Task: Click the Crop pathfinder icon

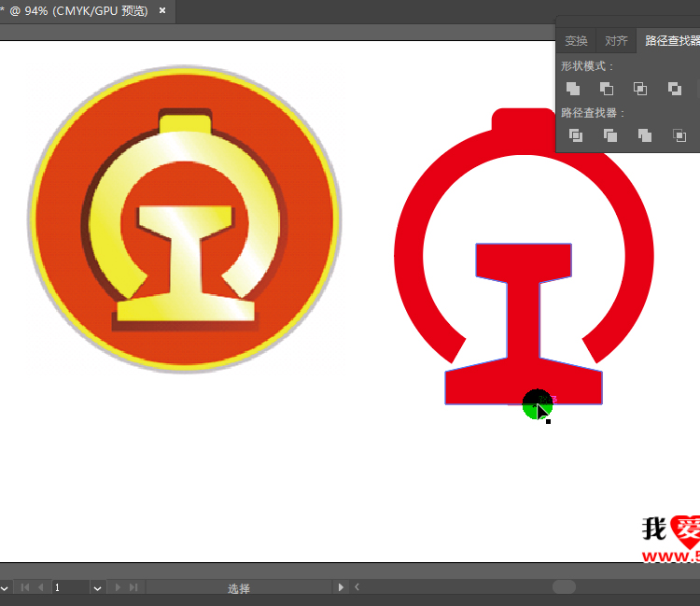Action: pos(679,135)
